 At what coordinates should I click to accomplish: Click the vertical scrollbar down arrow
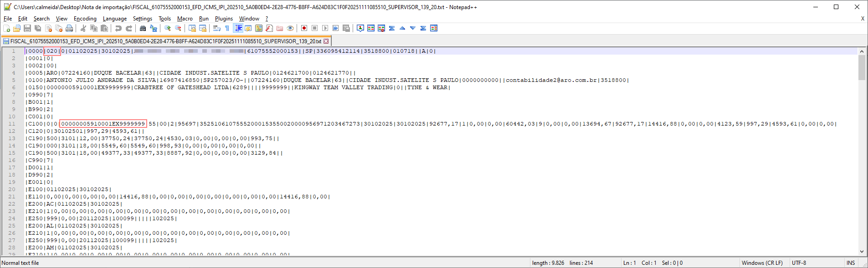(x=862, y=251)
